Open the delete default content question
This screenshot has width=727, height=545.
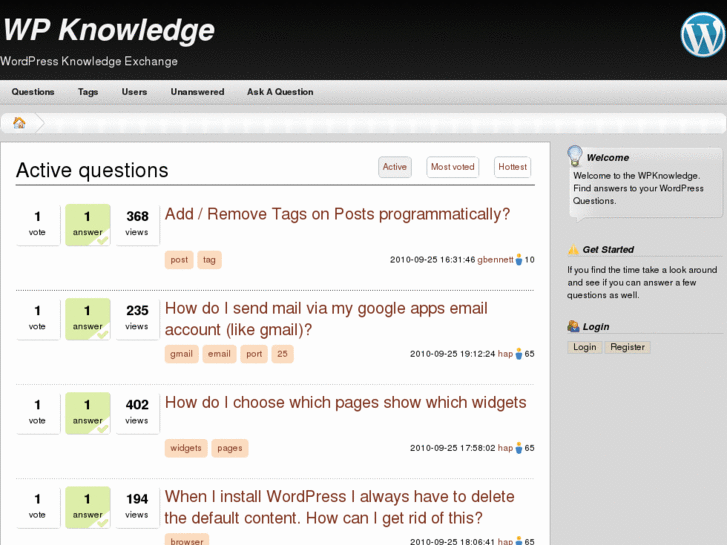click(x=339, y=507)
